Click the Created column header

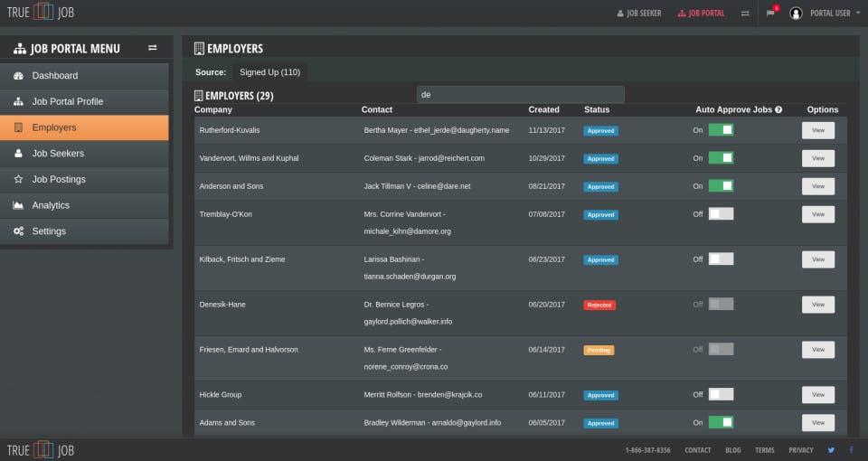543,109
